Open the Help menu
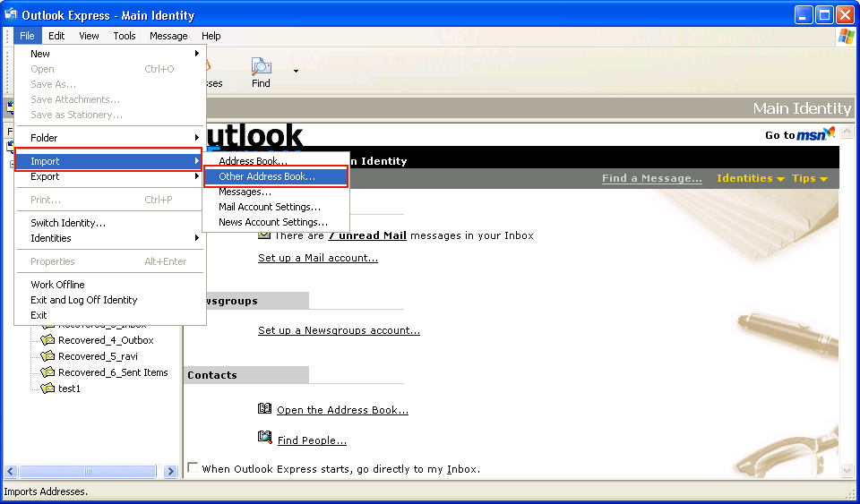 [x=211, y=36]
